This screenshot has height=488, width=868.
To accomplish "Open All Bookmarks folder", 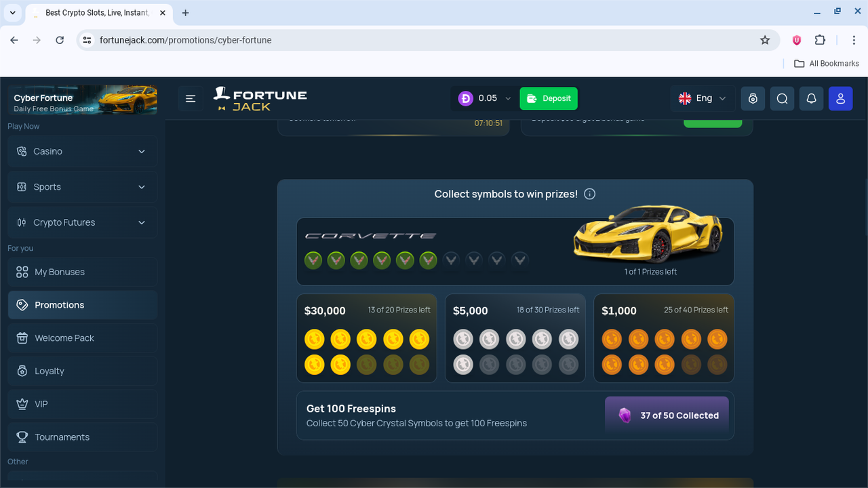I will 826,63.
